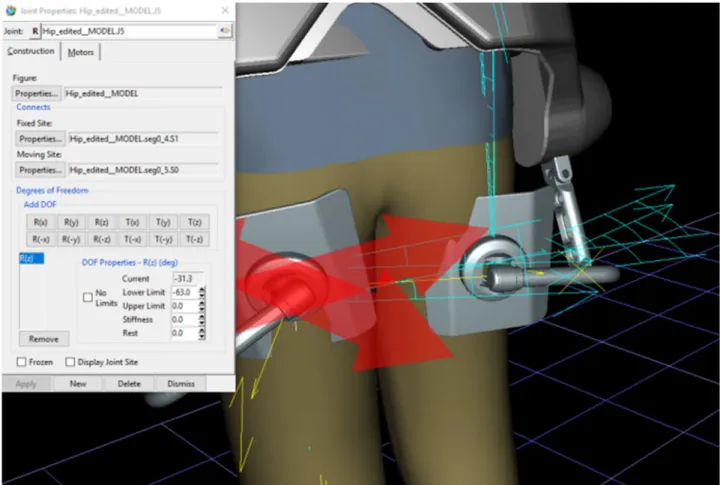Open the Construction tab
Viewport: 726px width, 485px height.
click(31, 51)
